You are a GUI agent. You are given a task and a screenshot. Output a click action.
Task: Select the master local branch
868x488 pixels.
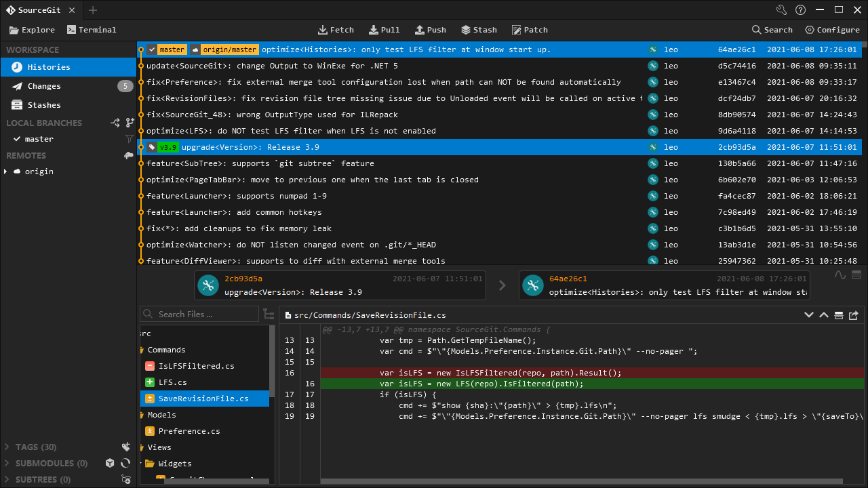pyautogui.click(x=68, y=139)
